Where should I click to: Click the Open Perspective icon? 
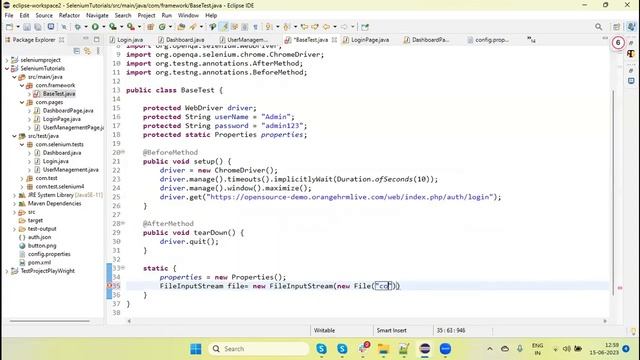tap(616, 27)
